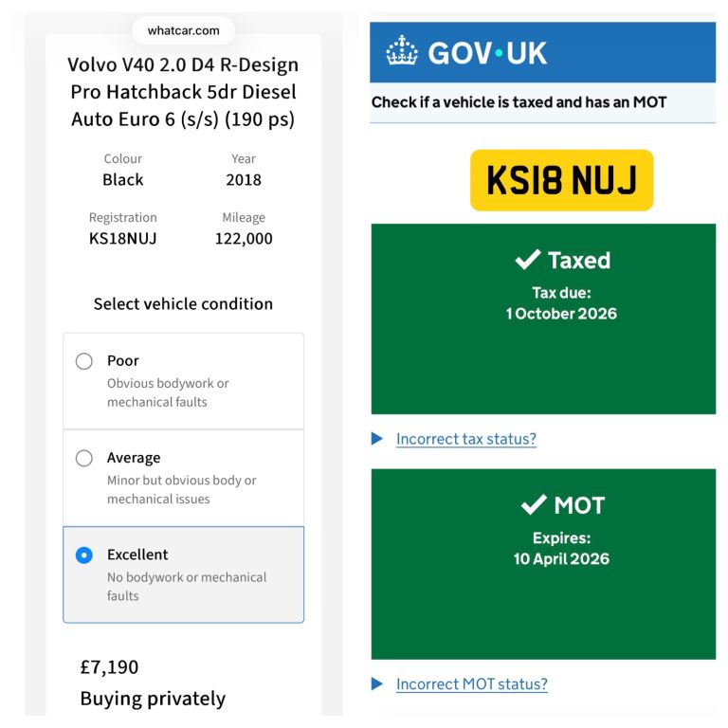Image resolution: width=728 pixels, height=728 pixels.
Task: Expand the Incorrect tax status details arrow
Action: click(378, 439)
